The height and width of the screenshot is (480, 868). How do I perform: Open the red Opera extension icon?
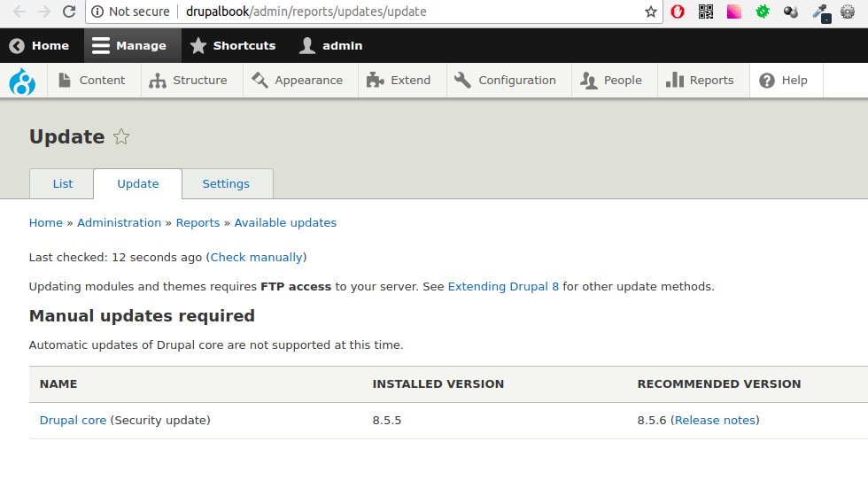click(x=677, y=12)
